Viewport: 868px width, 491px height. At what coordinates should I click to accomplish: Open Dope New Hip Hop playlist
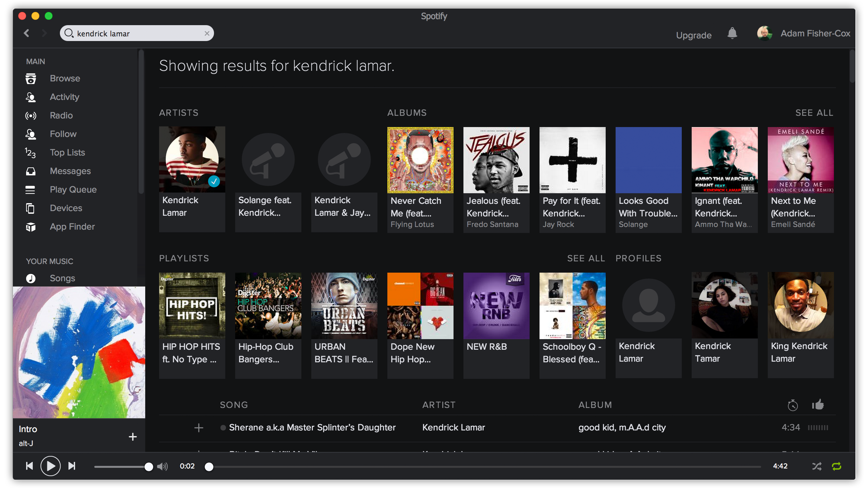tap(420, 326)
